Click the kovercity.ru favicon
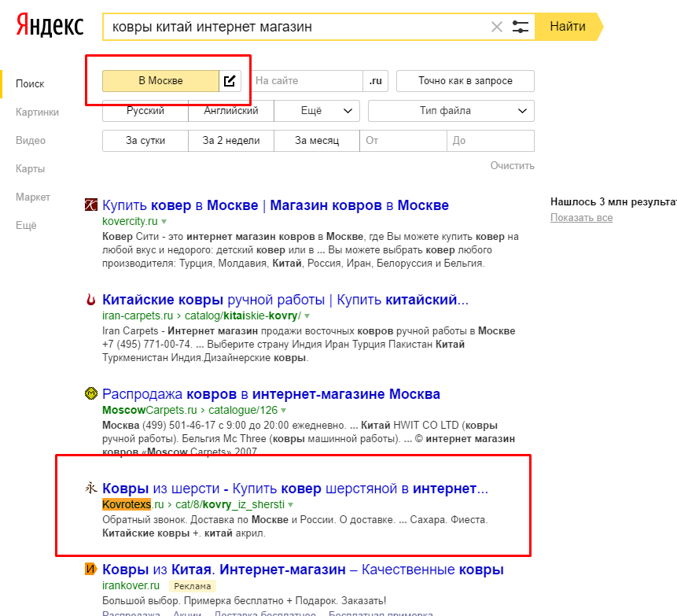Viewport: 677px width, 616px height. [x=91, y=205]
